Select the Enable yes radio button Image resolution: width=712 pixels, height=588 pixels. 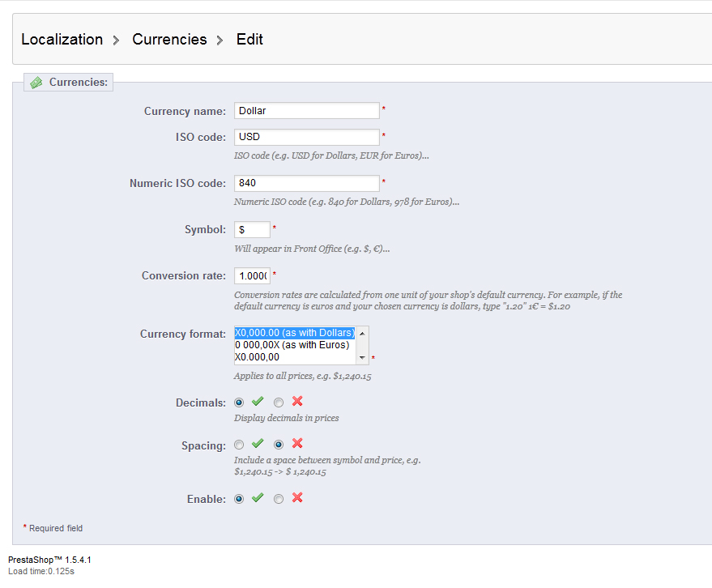[x=239, y=499]
